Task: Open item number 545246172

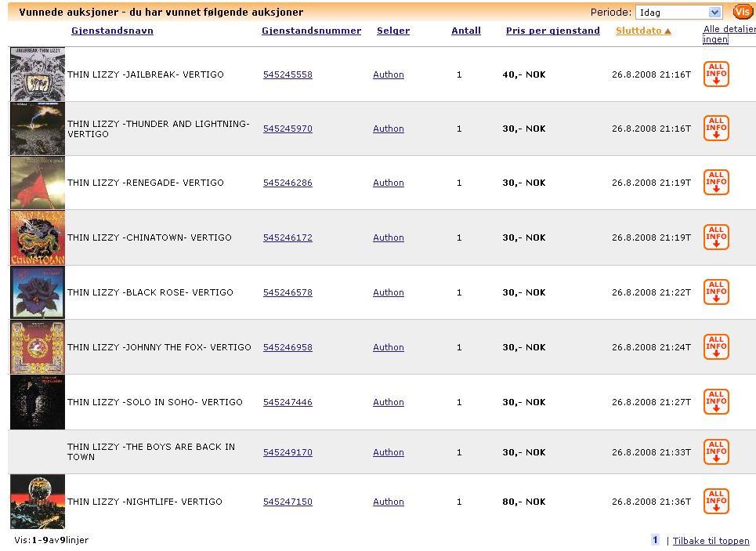Action: (x=288, y=237)
